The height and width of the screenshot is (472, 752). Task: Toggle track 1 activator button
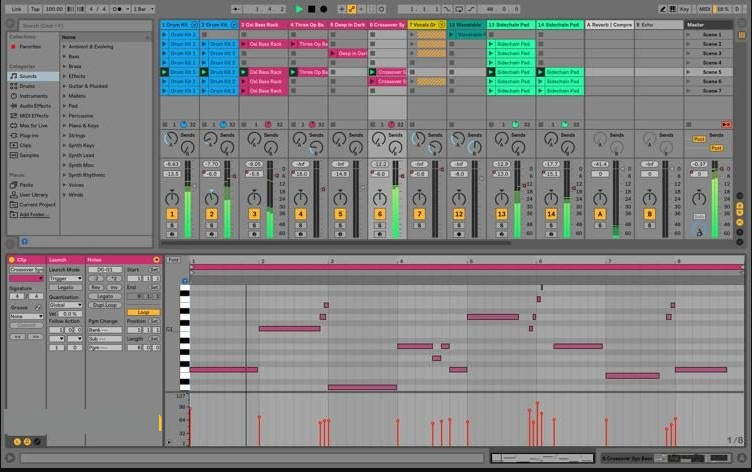pos(172,214)
